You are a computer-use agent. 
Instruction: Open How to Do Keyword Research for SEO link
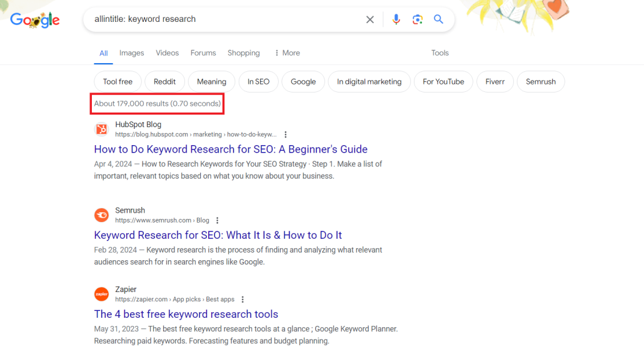pos(231,149)
